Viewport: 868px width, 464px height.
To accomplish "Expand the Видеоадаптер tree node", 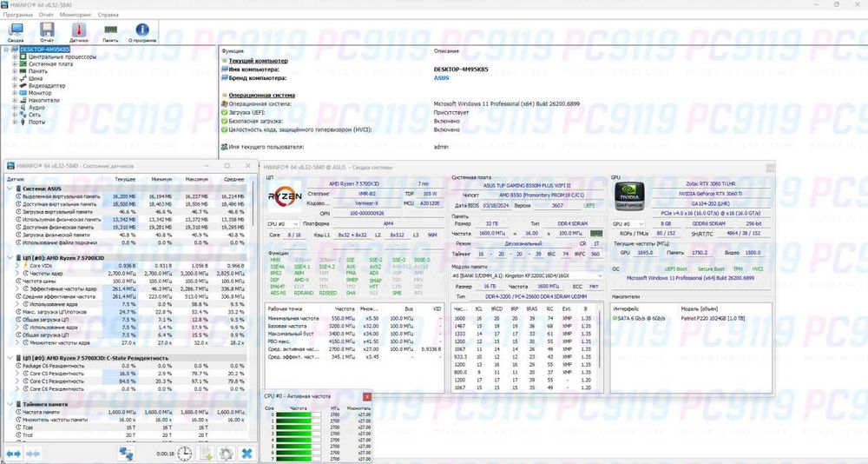I will click(15, 85).
